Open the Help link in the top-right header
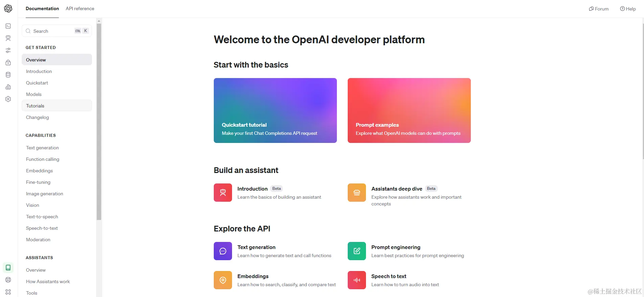The width and height of the screenshot is (644, 297). tap(628, 9)
